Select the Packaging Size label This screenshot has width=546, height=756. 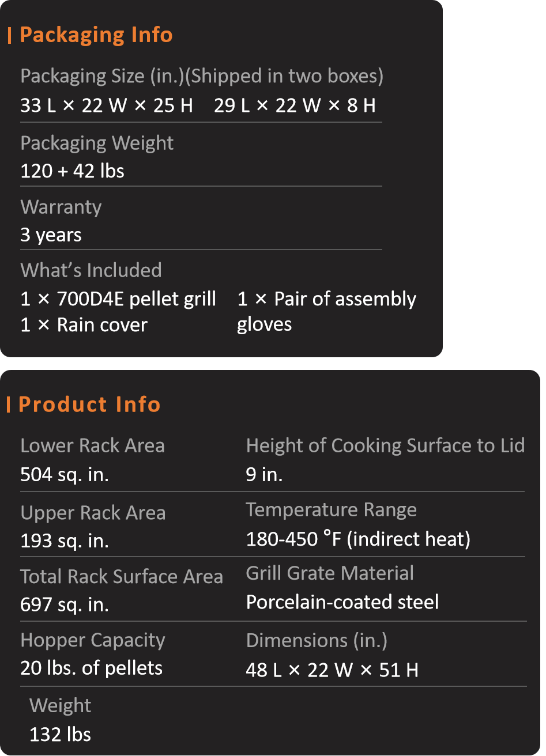pyautogui.click(x=202, y=76)
